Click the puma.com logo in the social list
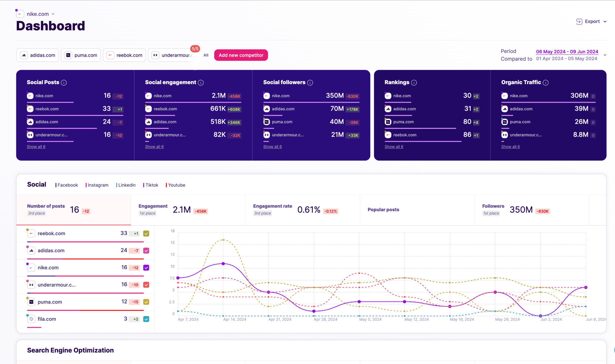 pos(31,302)
